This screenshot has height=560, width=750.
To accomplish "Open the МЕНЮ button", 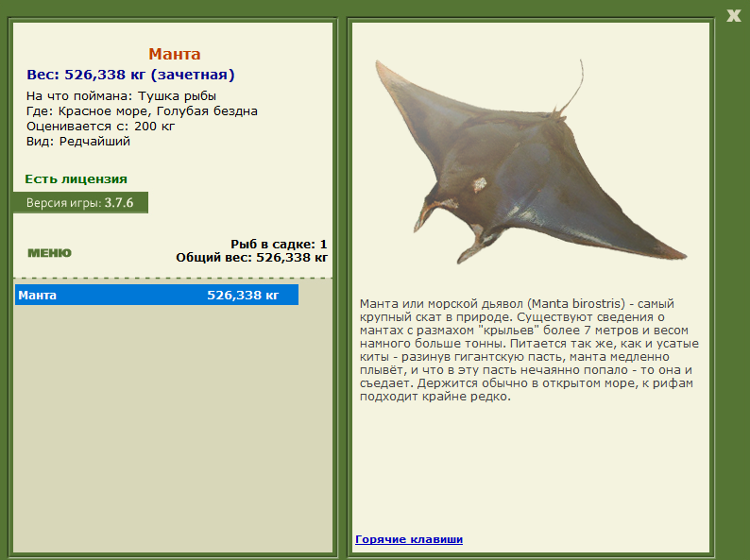I will tap(50, 253).
